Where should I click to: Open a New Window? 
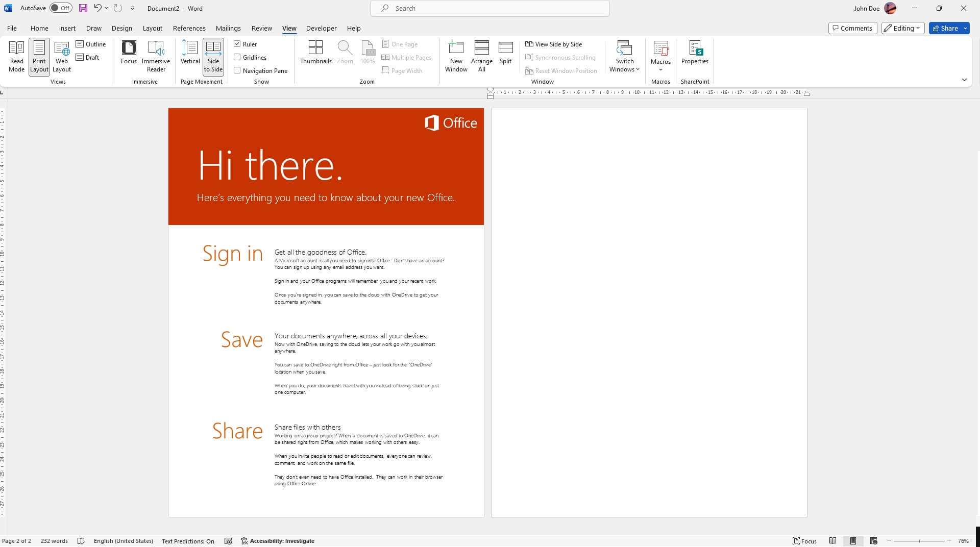(x=456, y=55)
